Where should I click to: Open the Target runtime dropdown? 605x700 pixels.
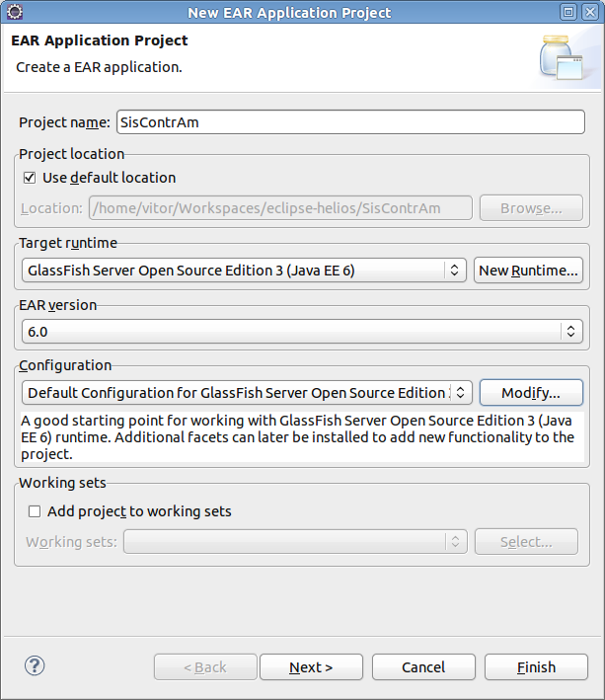coord(244,271)
